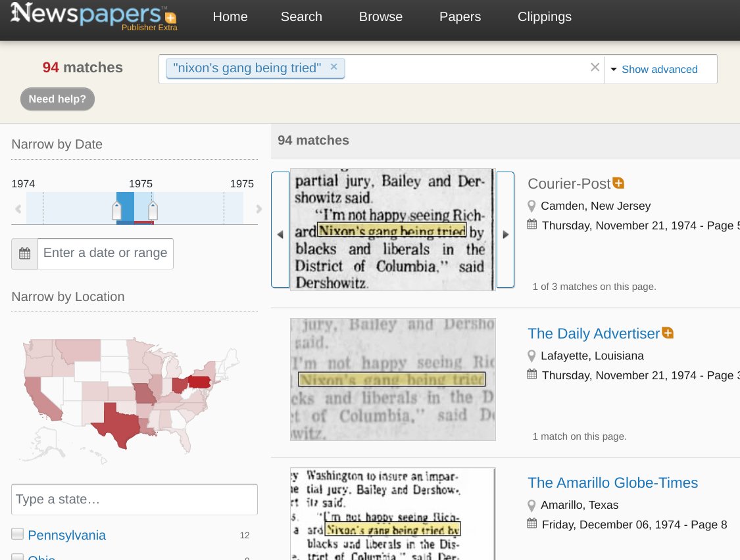Image resolution: width=740 pixels, height=560 pixels.
Task: Open the Courier-Post newspaper title
Action: (569, 183)
